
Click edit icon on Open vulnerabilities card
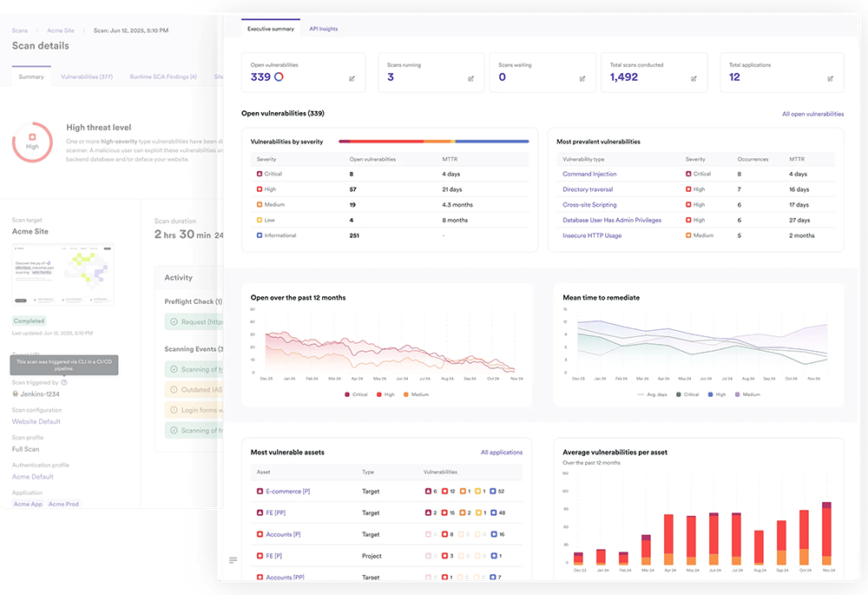[352, 78]
